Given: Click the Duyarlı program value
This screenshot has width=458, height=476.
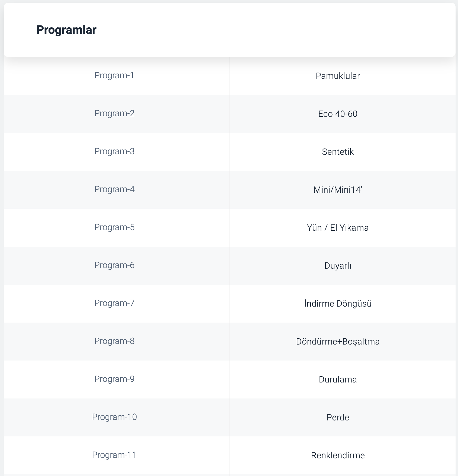Looking at the screenshot, I should [x=338, y=266].
